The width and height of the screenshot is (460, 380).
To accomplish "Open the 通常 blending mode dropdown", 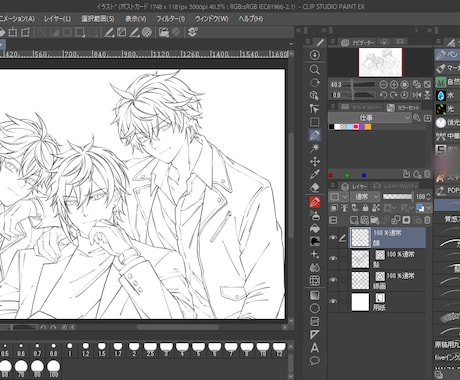I will tap(366, 197).
